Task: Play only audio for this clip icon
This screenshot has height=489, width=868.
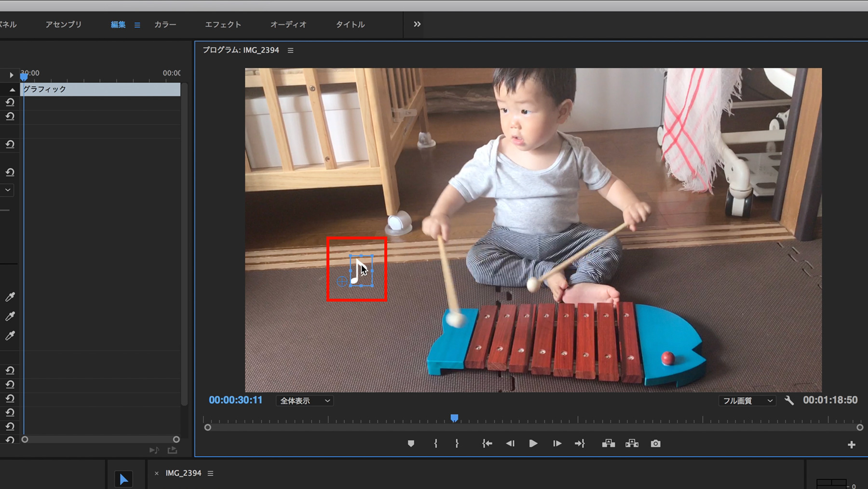Action: point(154,450)
